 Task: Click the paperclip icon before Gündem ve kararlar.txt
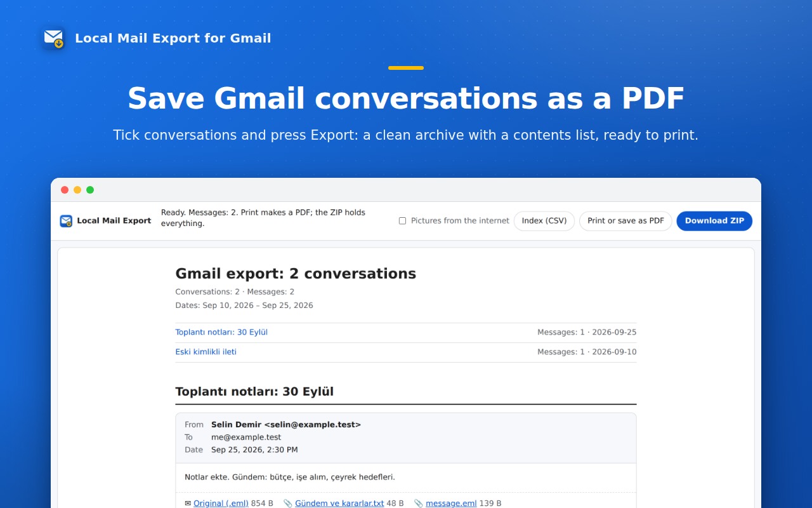pyautogui.click(x=288, y=503)
